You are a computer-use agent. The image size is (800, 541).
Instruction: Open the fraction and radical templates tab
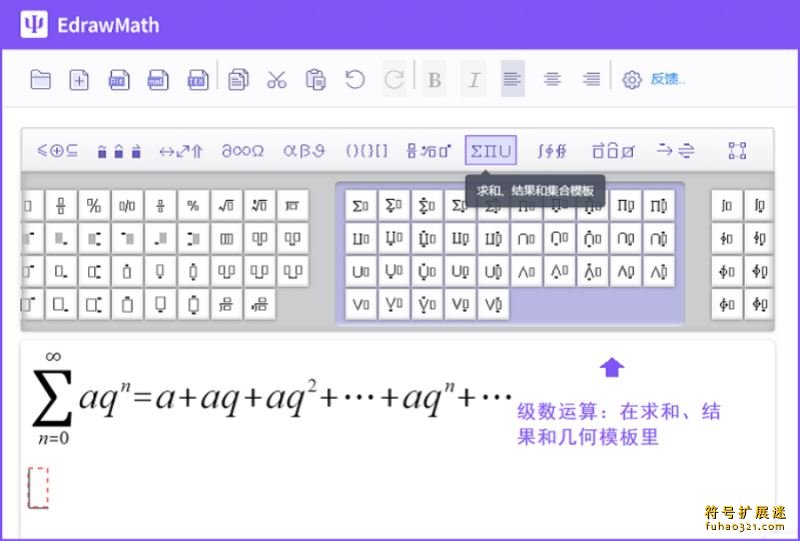click(x=429, y=151)
